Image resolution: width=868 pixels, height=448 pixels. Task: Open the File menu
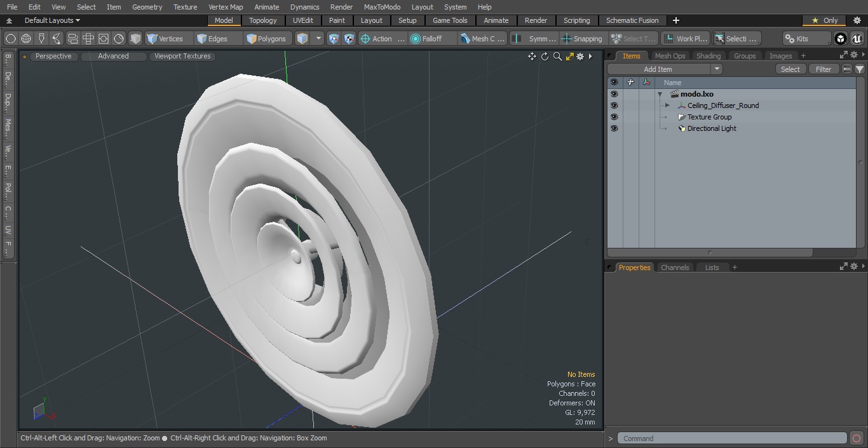pos(12,7)
